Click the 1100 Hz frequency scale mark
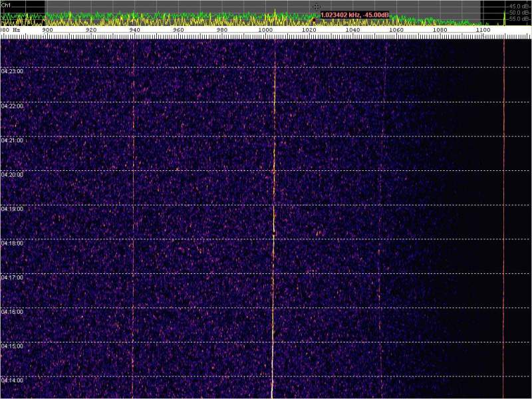The height and width of the screenshot is (399, 532). pyautogui.click(x=483, y=30)
